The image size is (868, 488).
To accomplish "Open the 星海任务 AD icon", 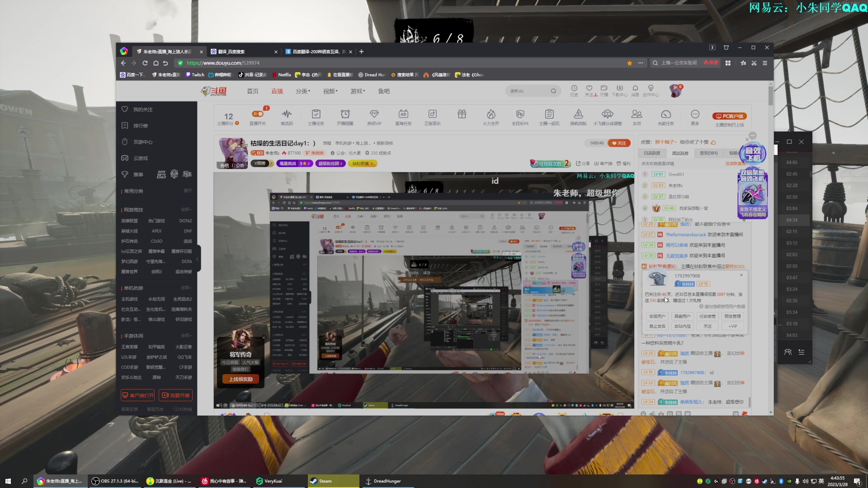I will coord(403,117).
